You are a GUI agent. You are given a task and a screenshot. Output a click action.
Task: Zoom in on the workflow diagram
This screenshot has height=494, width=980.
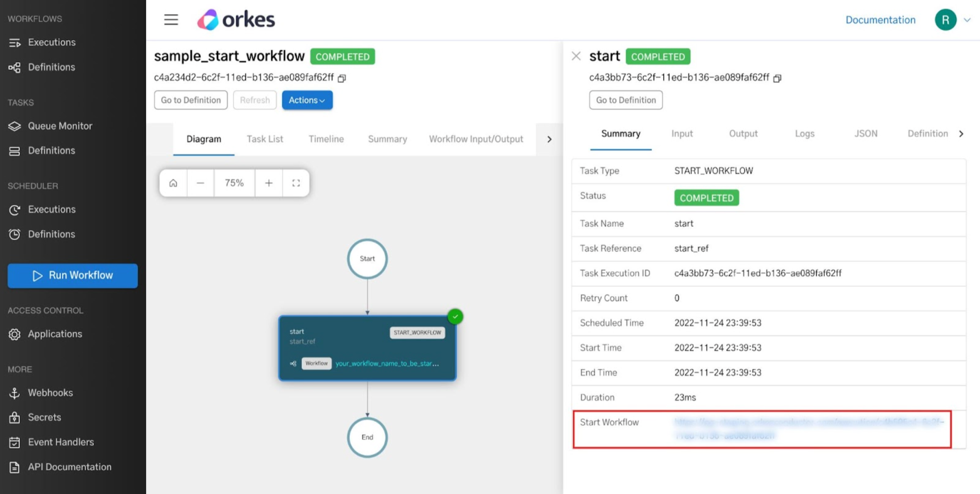(268, 183)
